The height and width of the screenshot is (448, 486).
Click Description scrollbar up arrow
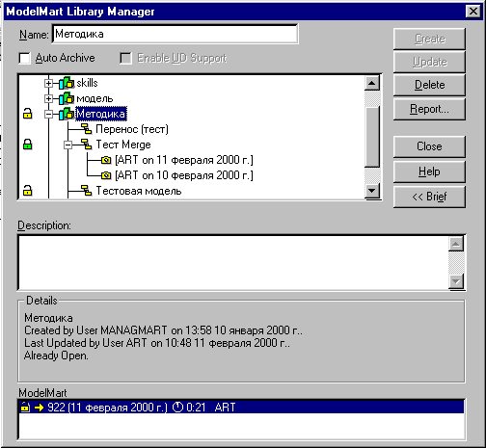pos(456,245)
